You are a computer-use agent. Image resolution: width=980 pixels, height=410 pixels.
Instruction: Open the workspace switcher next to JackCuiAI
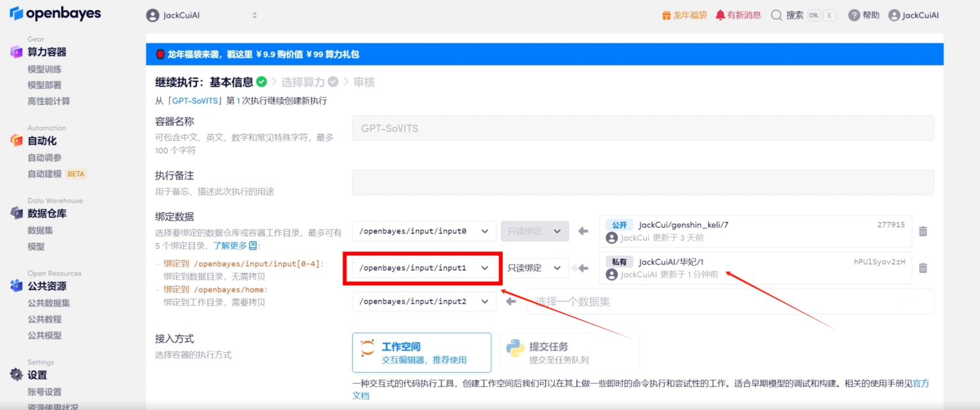(x=254, y=14)
